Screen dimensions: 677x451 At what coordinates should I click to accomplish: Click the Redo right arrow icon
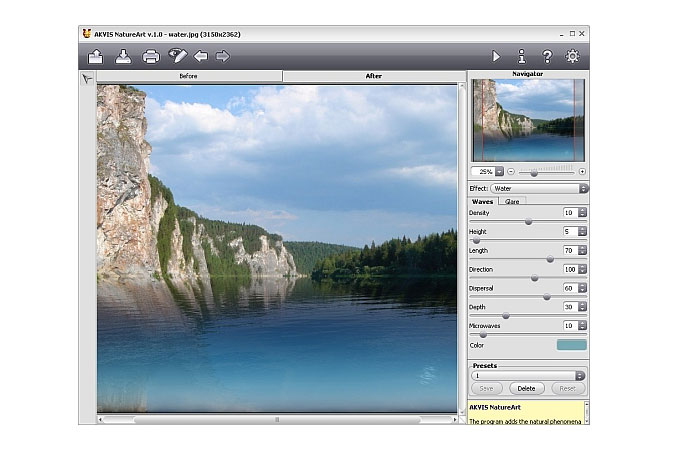tap(223, 57)
